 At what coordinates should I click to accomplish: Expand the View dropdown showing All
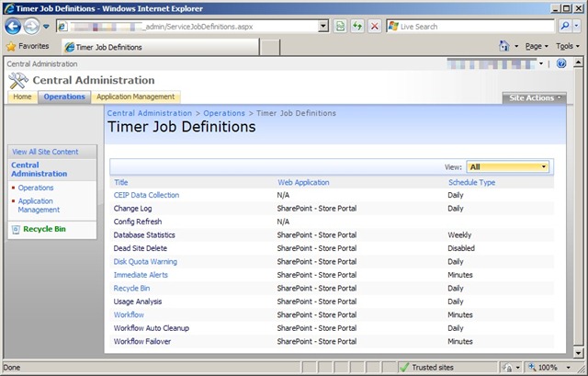click(x=508, y=167)
